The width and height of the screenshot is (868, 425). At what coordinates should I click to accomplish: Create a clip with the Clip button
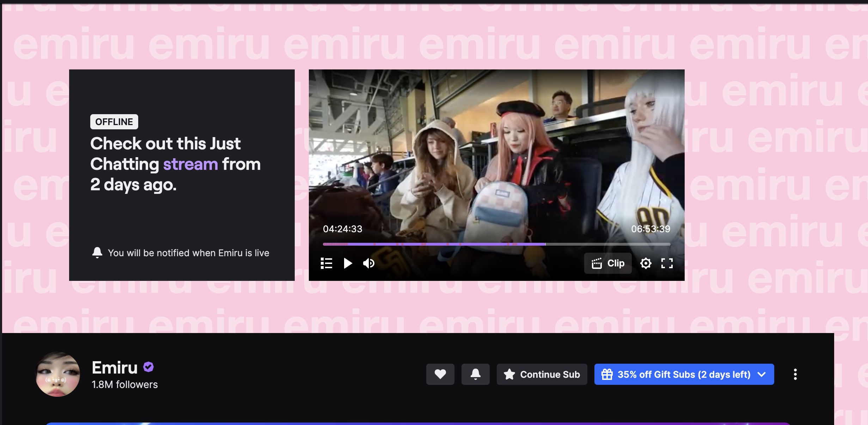(608, 263)
